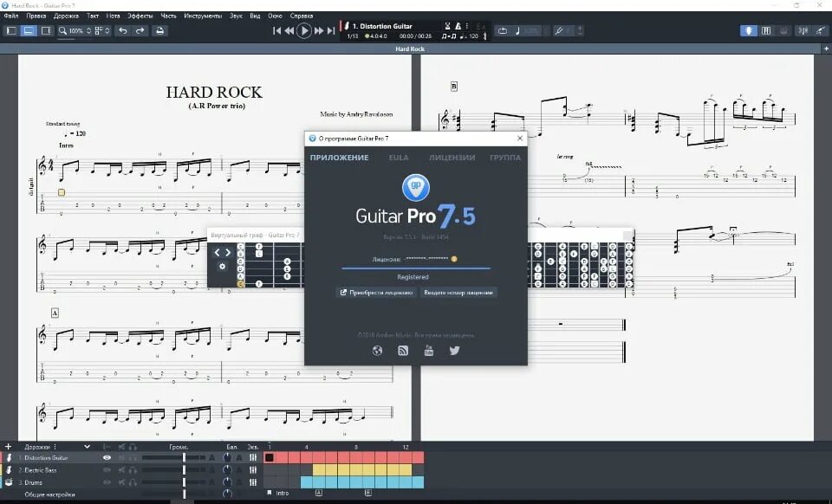Screen dimensions: 832x504
Task: Open the Эффекты menu
Action: click(140, 16)
